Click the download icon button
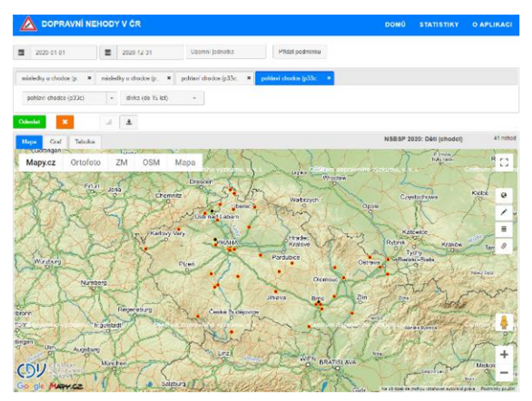Image resolution: width=532 pixels, height=401 pixels. 129,122
